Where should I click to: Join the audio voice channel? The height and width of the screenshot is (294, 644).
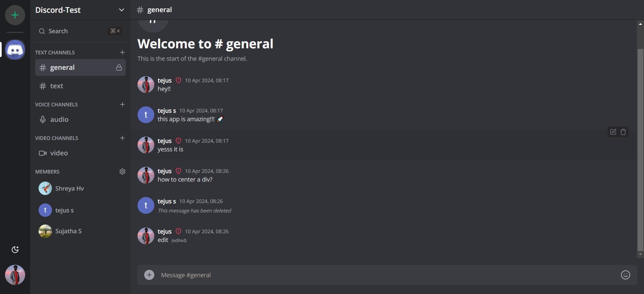[x=59, y=119]
